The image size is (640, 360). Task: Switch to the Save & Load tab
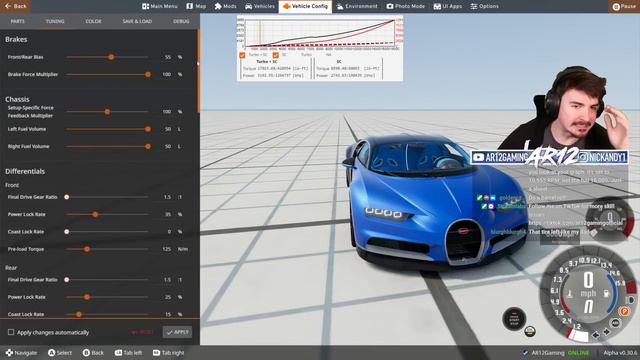click(137, 21)
